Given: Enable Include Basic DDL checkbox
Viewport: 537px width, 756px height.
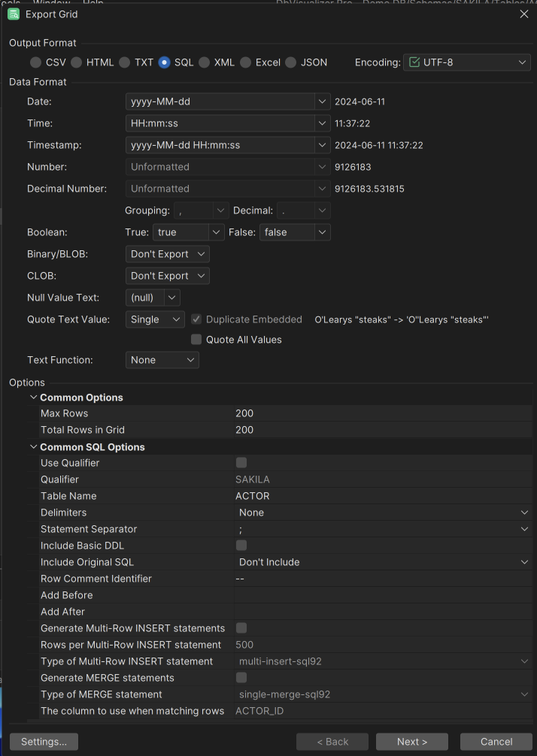Looking at the screenshot, I should pyautogui.click(x=241, y=546).
